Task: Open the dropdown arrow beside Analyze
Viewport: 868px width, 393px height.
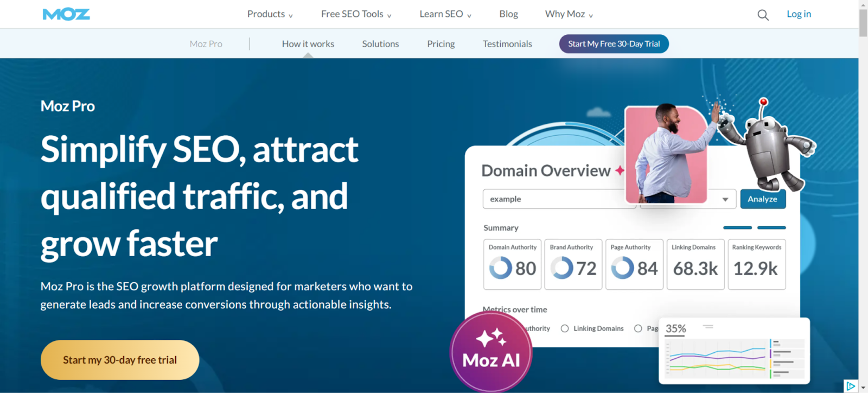Action: 725,199
